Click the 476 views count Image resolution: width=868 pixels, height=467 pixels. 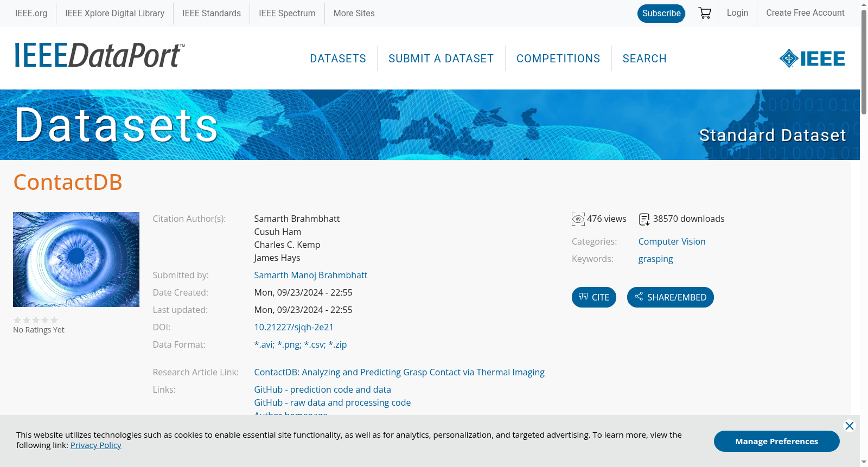pos(607,219)
